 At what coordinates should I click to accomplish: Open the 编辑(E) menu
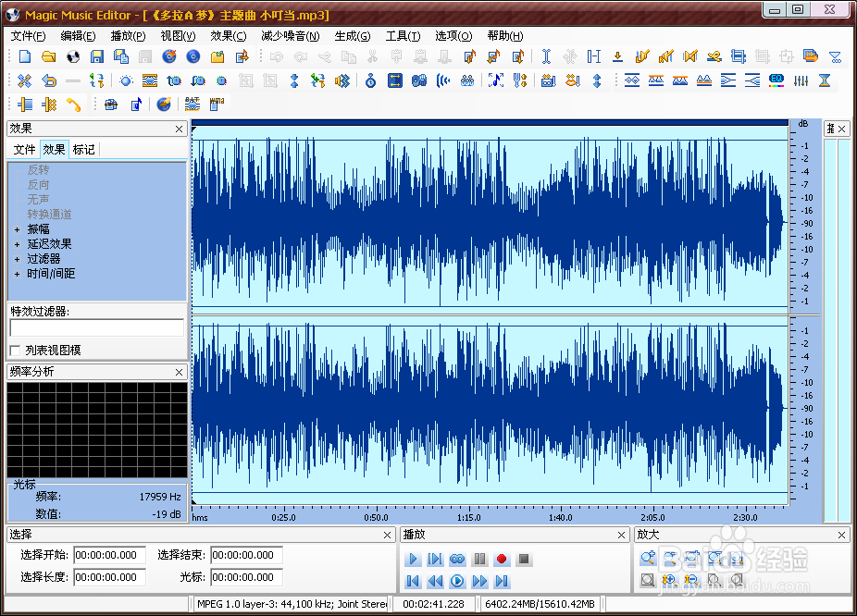point(78,36)
